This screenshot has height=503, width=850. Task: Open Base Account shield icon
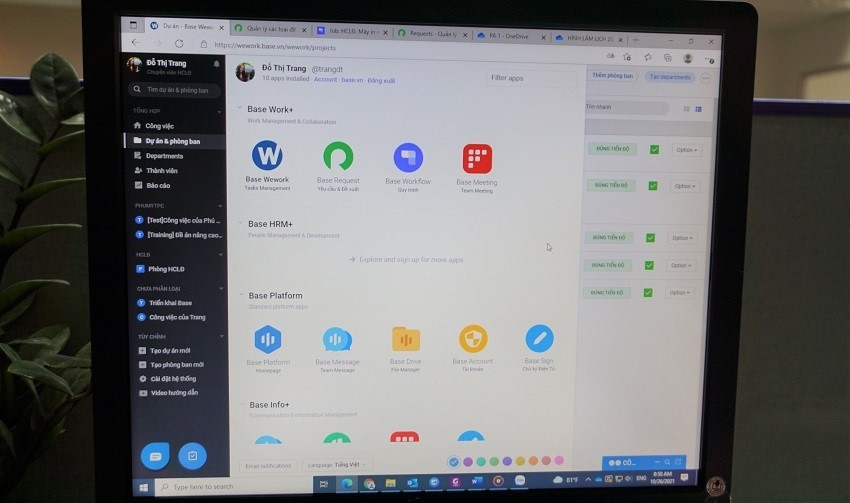pyautogui.click(x=473, y=339)
